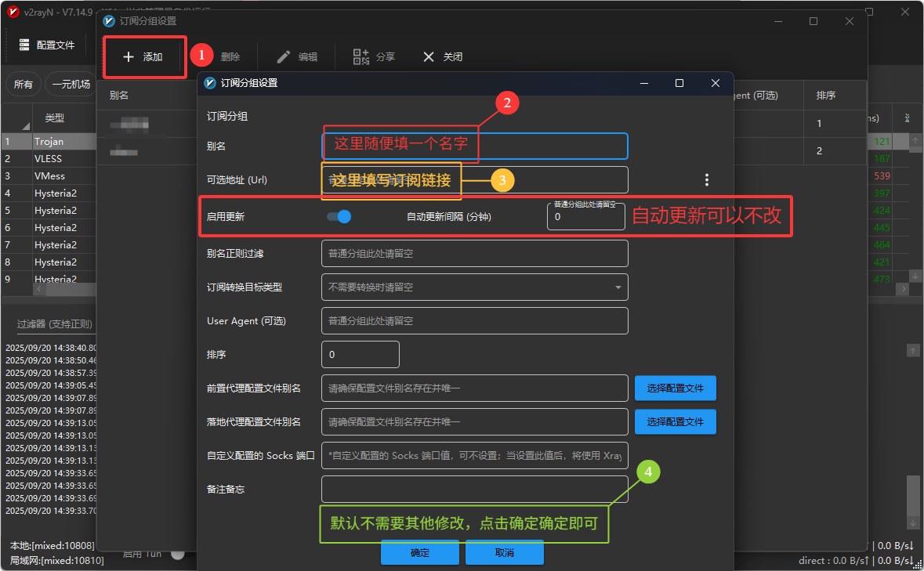924x571 pixels.
Task: Click the 取消 button
Action: coord(504,553)
